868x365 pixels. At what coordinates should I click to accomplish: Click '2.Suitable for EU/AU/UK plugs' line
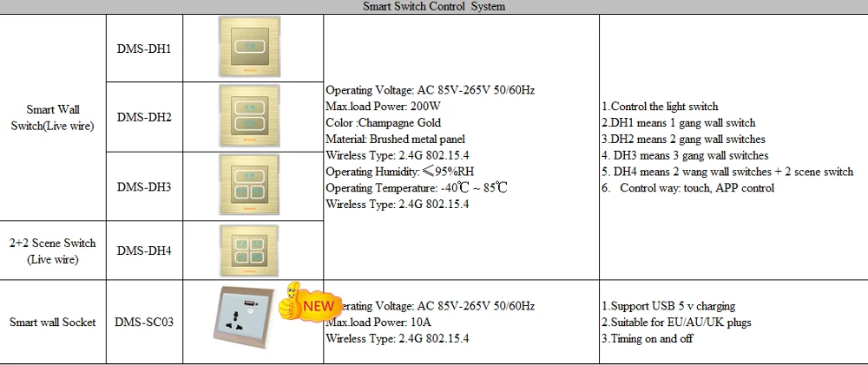[676, 322]
